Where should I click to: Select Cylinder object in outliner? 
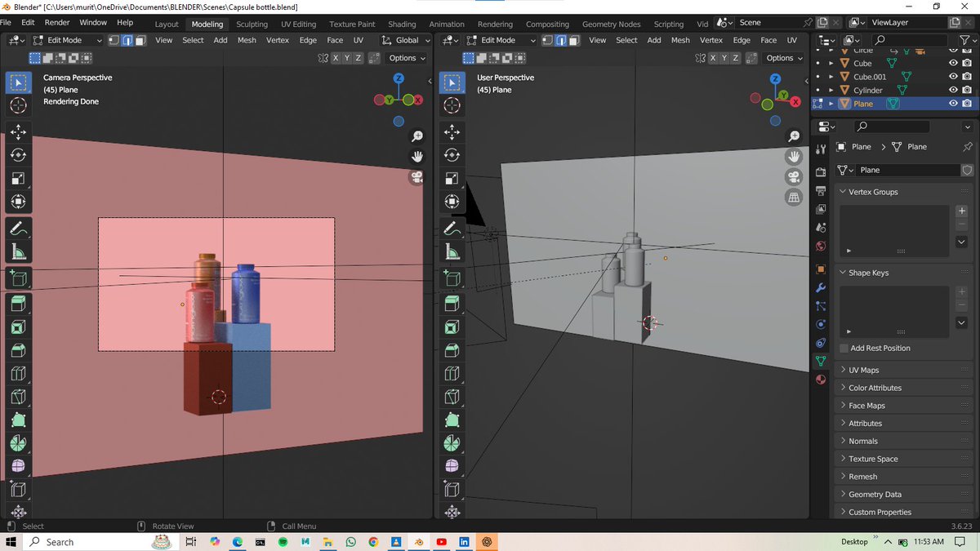pos(868,90)
